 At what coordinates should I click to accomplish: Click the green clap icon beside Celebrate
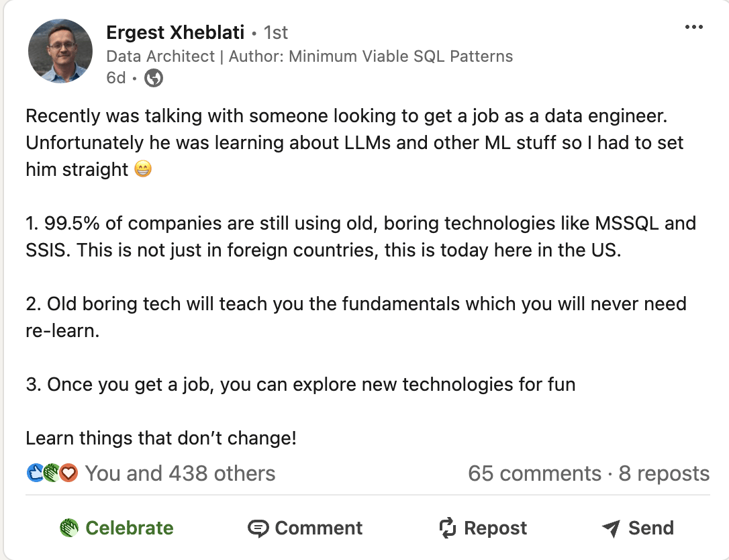coord(69,528)
